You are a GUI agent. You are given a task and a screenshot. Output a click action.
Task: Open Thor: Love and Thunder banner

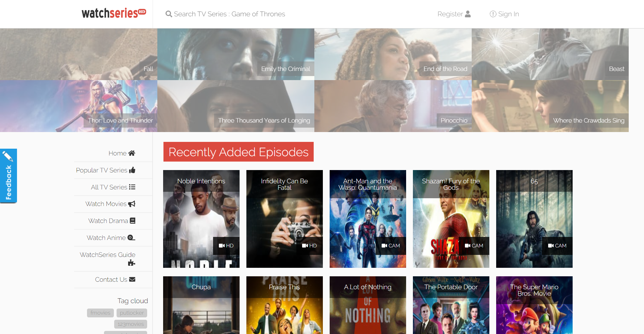pyautogui.click(x=79, y=106)
